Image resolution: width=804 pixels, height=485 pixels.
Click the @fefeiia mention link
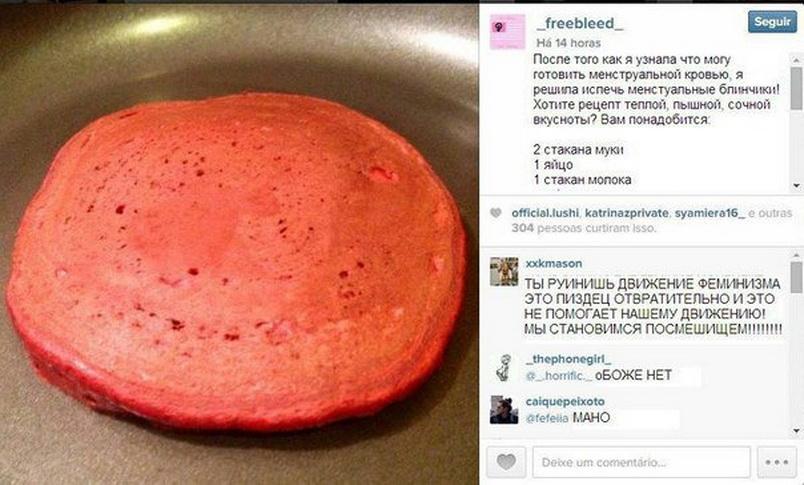click(547, 418)
